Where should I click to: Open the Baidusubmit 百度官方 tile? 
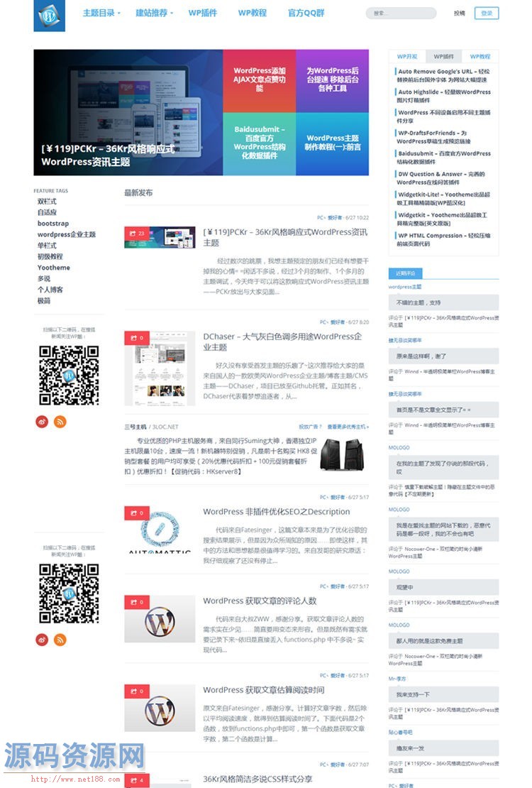(x=259, y=143)
